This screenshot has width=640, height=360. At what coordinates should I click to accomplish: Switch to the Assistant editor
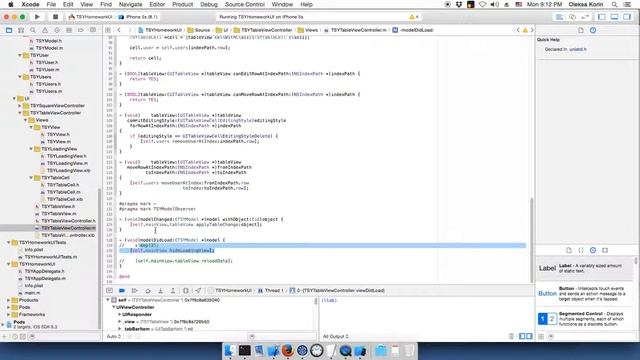[572, 17]
